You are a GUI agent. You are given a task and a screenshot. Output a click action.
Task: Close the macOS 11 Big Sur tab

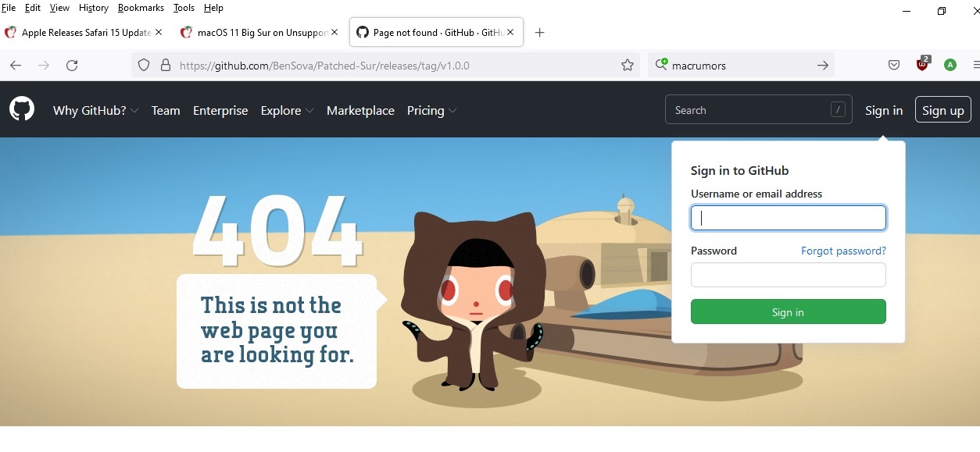pos(335,33)
